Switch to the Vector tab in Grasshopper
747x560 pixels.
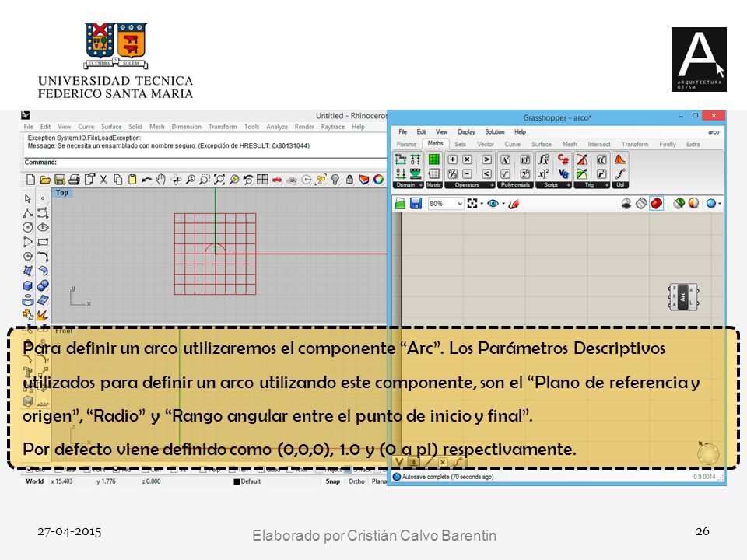486,144
